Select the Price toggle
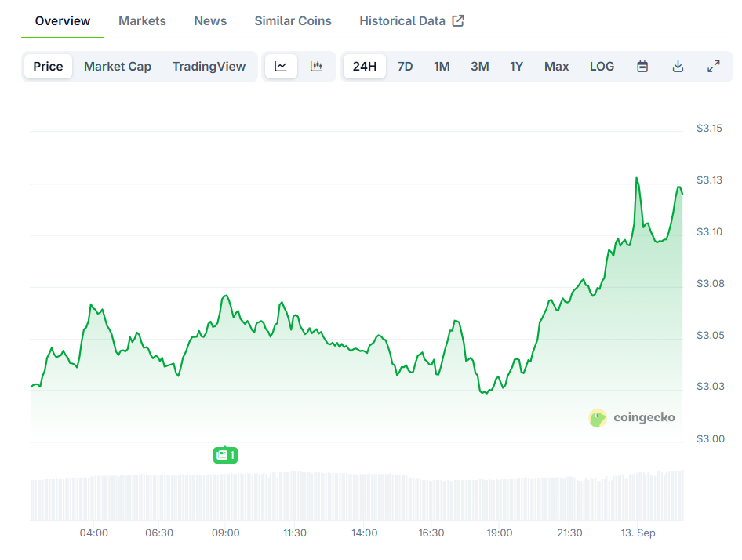The height and width of the screenshot is (560, 742). (x=48, y=67)
